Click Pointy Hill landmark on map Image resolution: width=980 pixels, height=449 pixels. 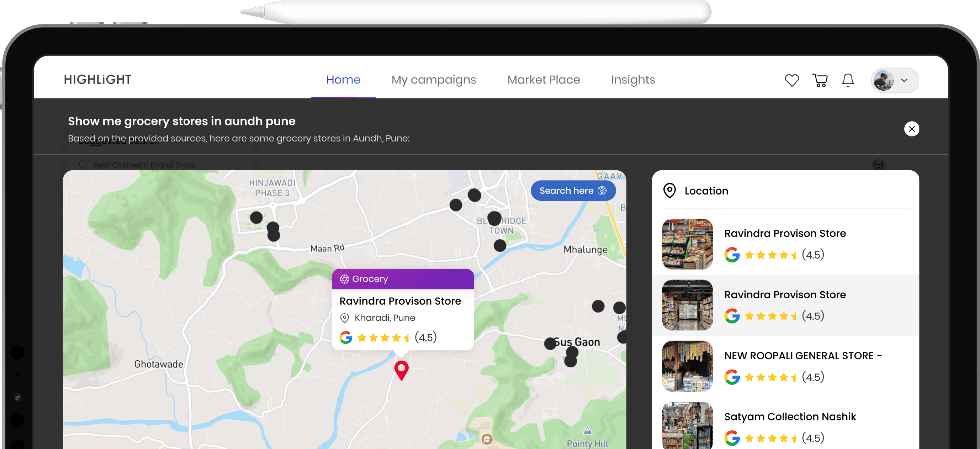point(587,443)
